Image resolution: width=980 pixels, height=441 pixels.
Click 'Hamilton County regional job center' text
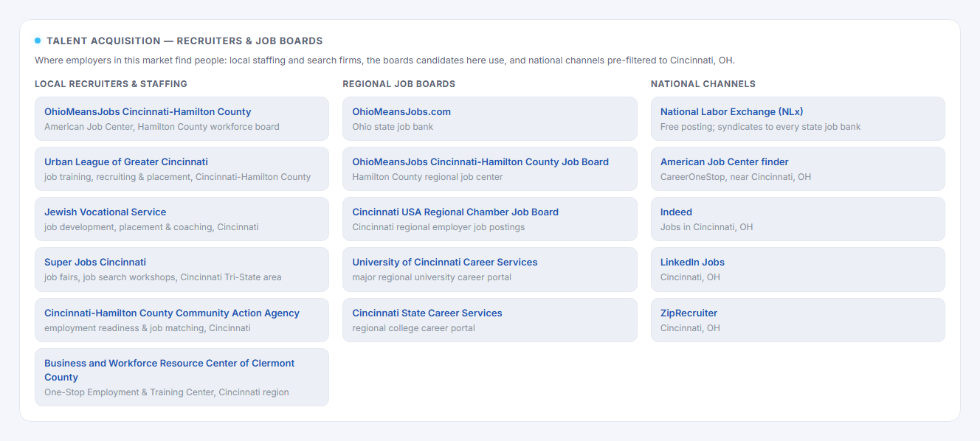point(427,177)
